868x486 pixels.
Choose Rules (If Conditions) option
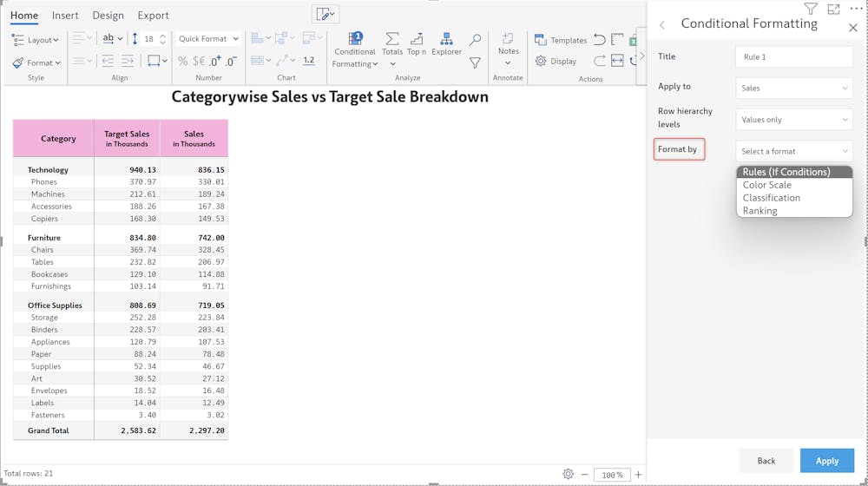[x=794, y=172]
